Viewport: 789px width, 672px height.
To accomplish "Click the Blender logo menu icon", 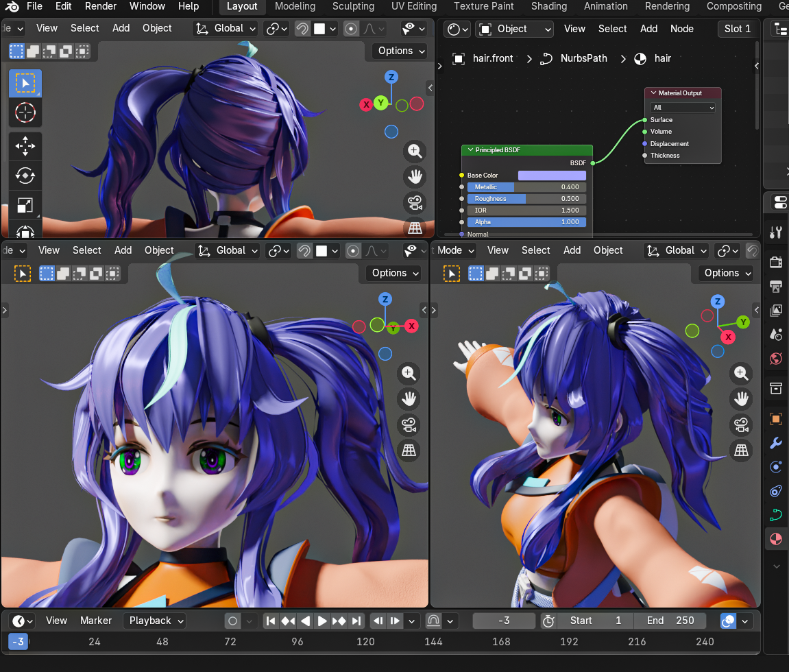I will (x=12, y=7).
